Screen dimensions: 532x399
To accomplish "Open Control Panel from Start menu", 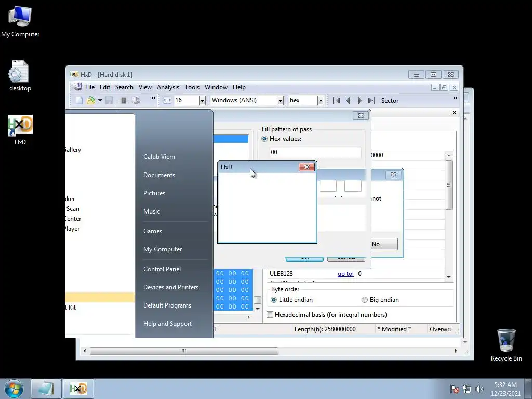I will click(162, 269).
